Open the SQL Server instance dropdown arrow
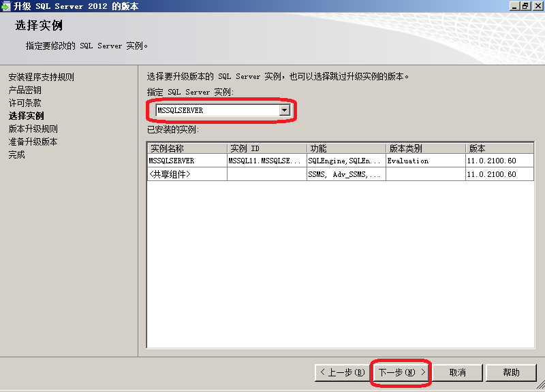The width and height of the screenshot is (545, 392). pos(284,110)
